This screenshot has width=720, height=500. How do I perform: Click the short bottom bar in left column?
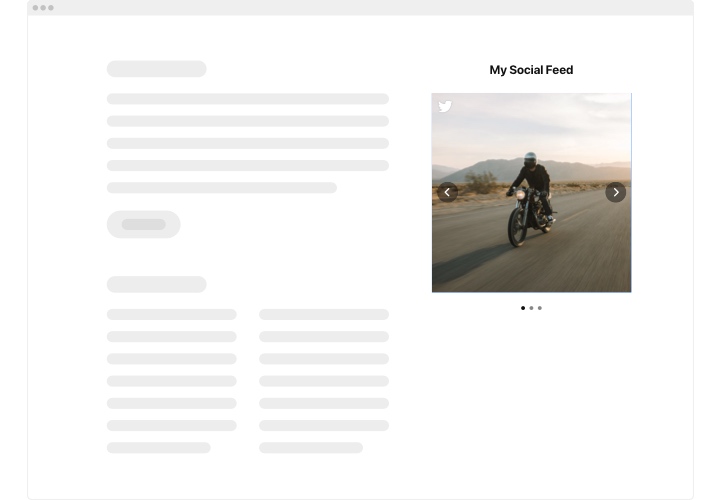pyautogui.click(x=158, y=448)
